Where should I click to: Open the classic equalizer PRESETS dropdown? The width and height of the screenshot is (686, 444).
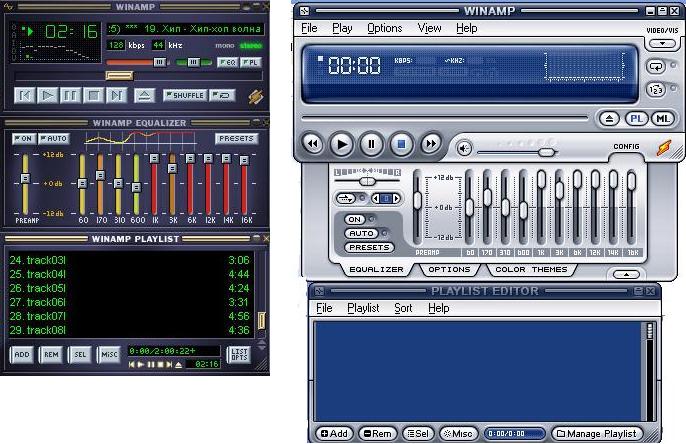236,138
